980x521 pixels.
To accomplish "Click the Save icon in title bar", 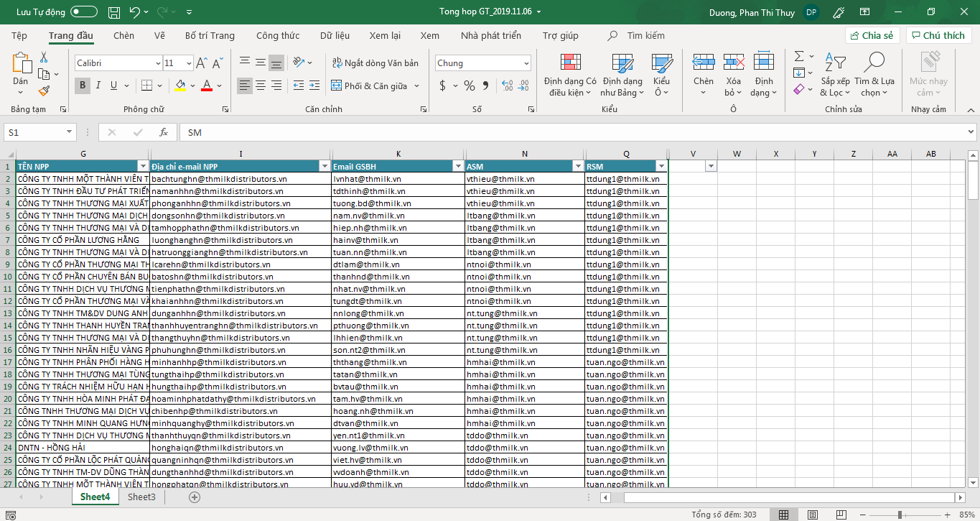I will (x=113, y=12).
